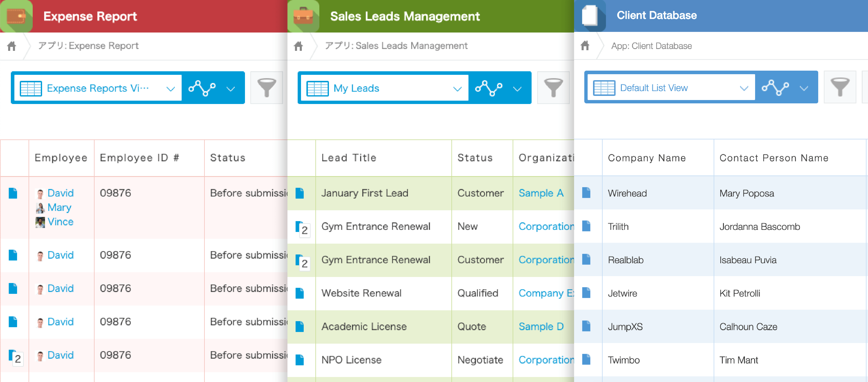Click the Company Name column header
The width and height of the screenshot is (868, 382).
(647, 158)
